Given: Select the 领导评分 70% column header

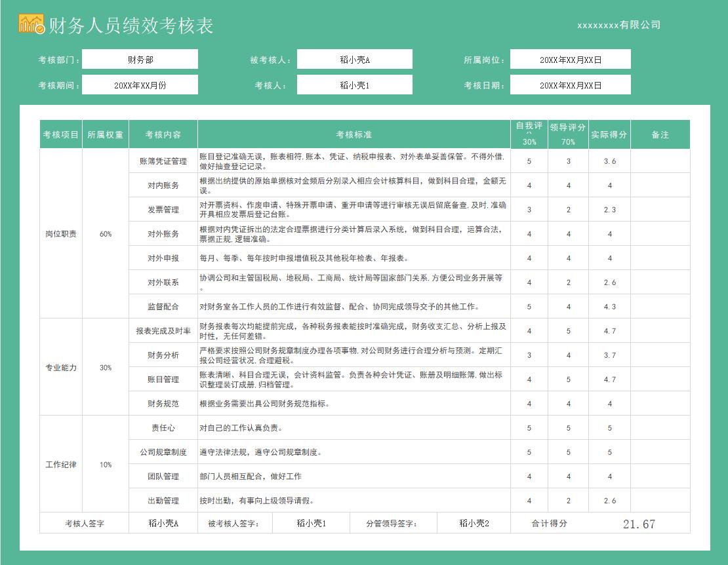Looking at the screenshot, I should pos(568,134).
